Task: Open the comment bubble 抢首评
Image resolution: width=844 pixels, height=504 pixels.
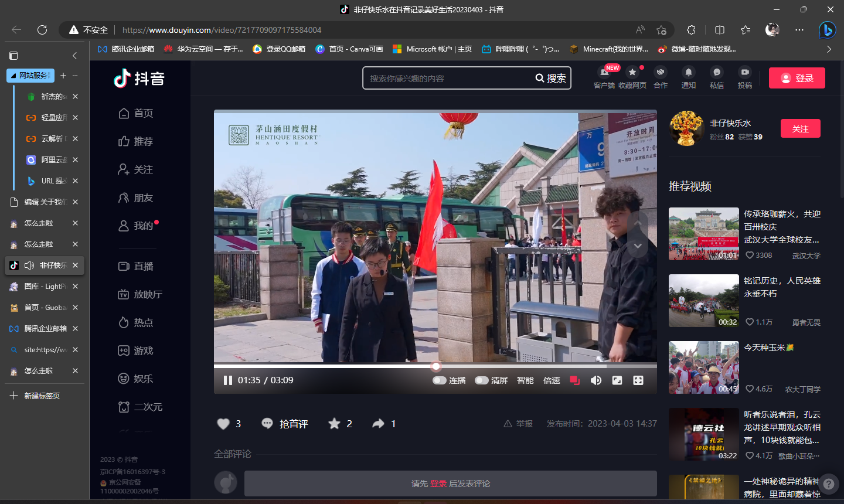Action: (x=285, y=424)
